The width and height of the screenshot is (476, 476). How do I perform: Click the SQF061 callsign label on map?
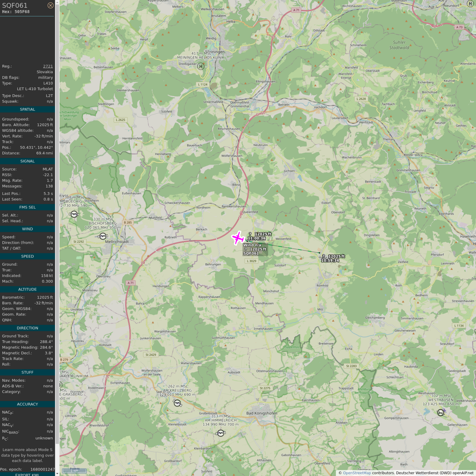click(251, 254)
